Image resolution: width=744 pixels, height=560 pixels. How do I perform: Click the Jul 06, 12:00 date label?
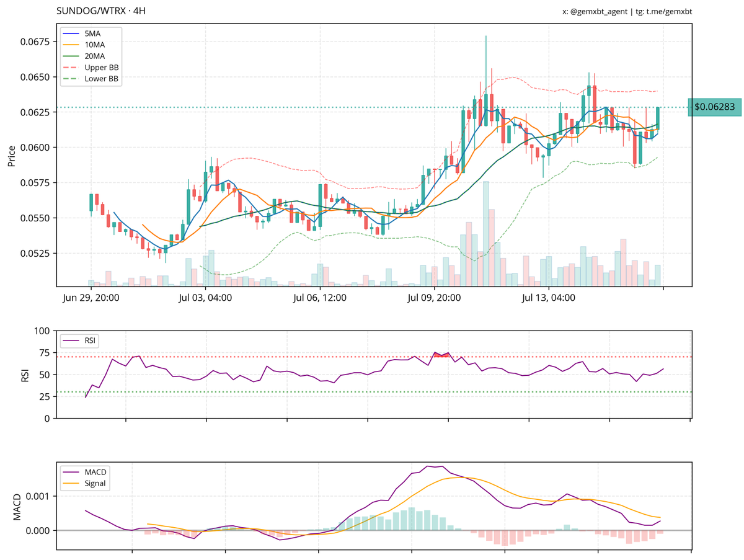[319, 298]
